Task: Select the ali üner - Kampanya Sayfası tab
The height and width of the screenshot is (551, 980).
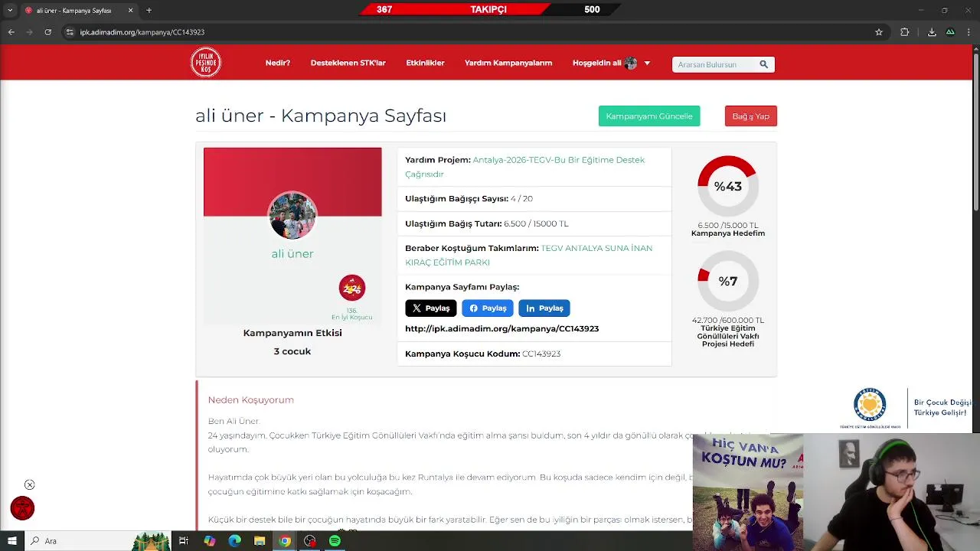Action: [75, 11]
